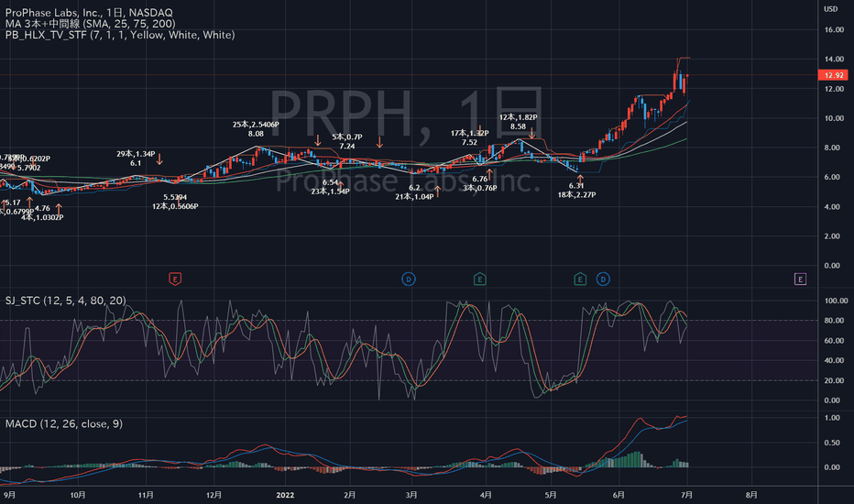
Task: Click the 5月 label on the time axis
Action: (550, 495)
